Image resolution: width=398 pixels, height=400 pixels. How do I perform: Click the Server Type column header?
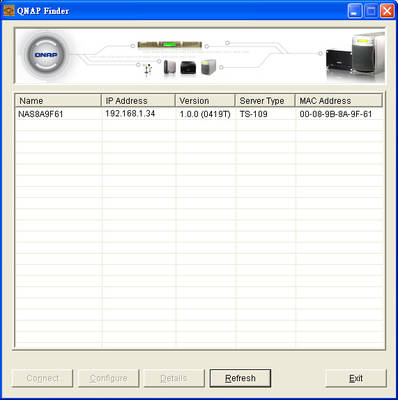[x=265, y=100]
